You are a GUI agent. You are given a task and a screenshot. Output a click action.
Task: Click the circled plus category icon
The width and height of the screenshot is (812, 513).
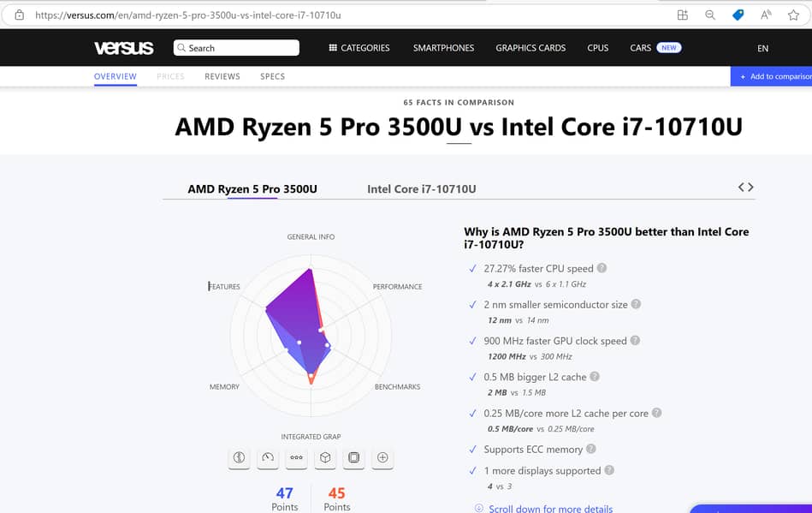382,457
